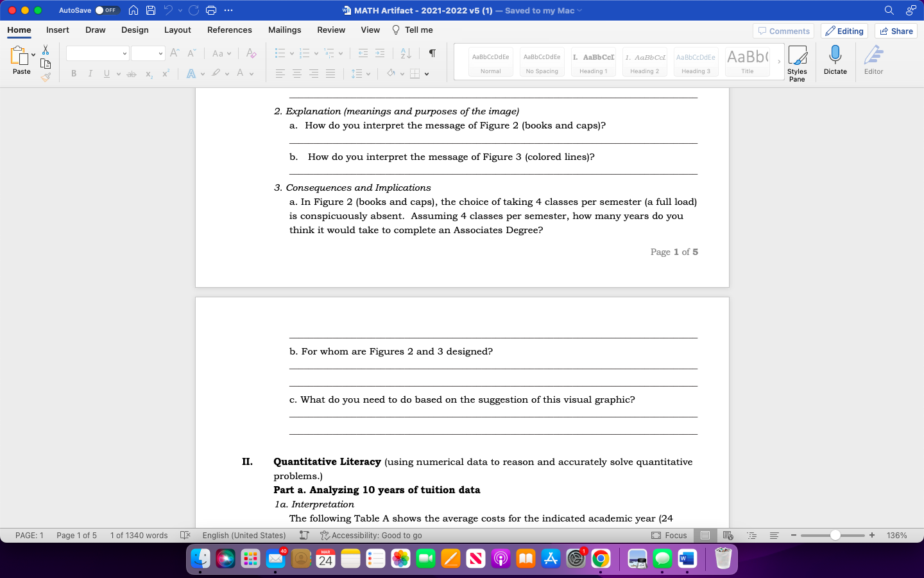Open the Comments panel
This screenshot has width=924, height=578.
[783, 30]
